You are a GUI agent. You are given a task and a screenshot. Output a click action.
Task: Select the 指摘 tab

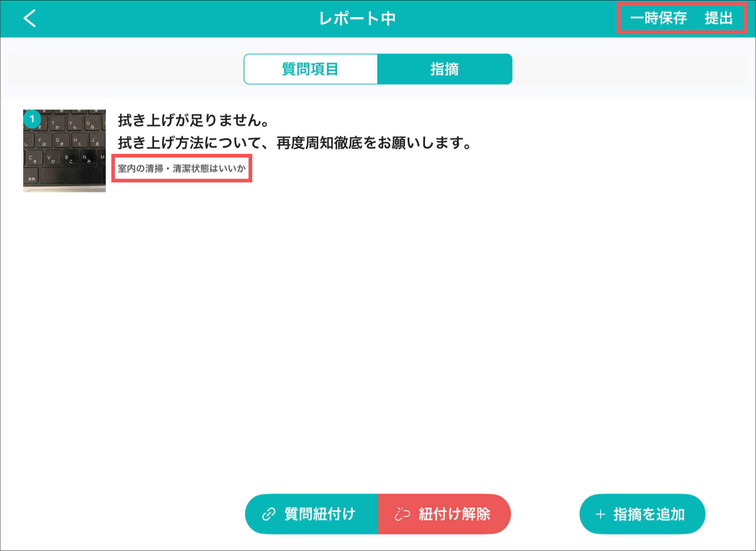[444, 69]
